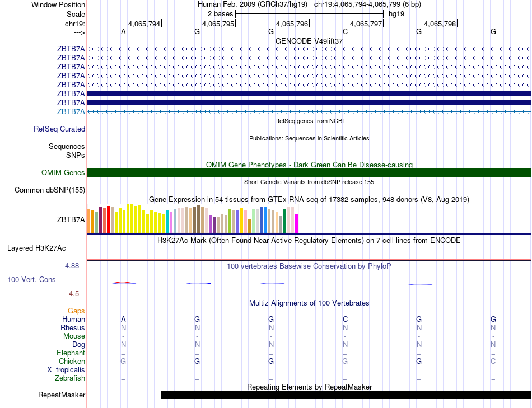Open the OMIM Genes track label
The width and height of the screenshot is (532, 408).
coord(63,172)
